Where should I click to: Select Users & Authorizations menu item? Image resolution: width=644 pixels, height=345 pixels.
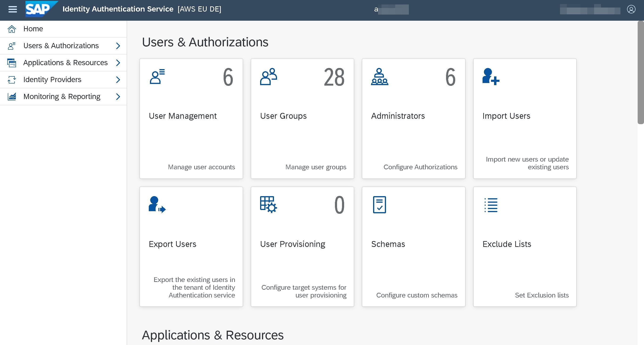pos(63,46)
